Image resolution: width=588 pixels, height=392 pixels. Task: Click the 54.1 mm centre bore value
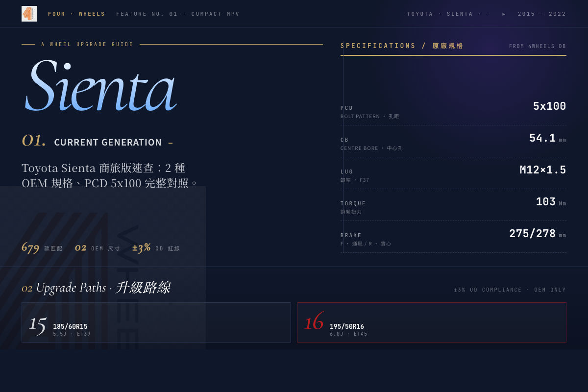pyautogui.click(x=547, y=138)
